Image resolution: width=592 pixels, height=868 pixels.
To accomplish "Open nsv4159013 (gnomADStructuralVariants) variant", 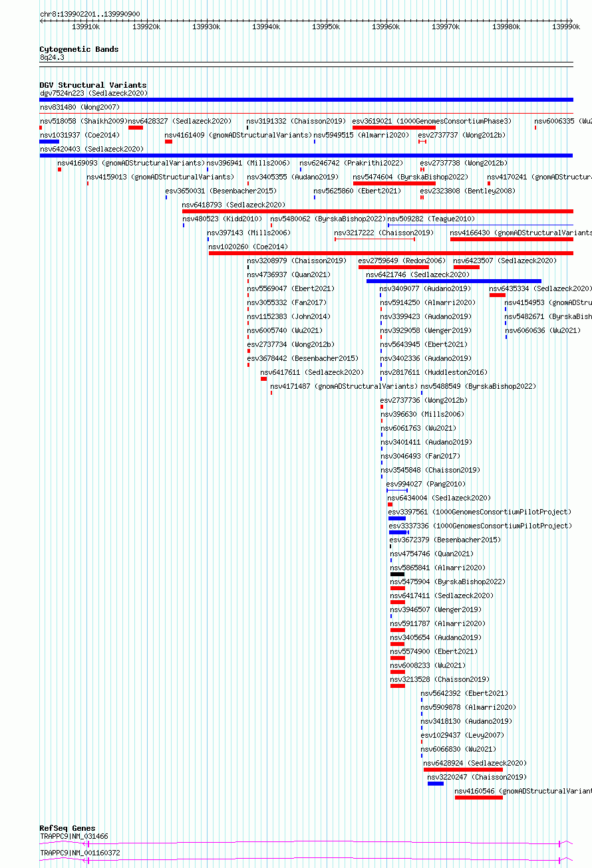I will (160, 177).
